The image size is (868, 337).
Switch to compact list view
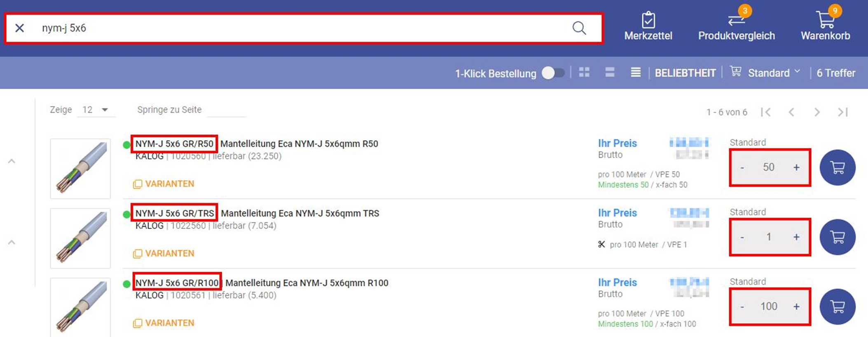point(636,72)
